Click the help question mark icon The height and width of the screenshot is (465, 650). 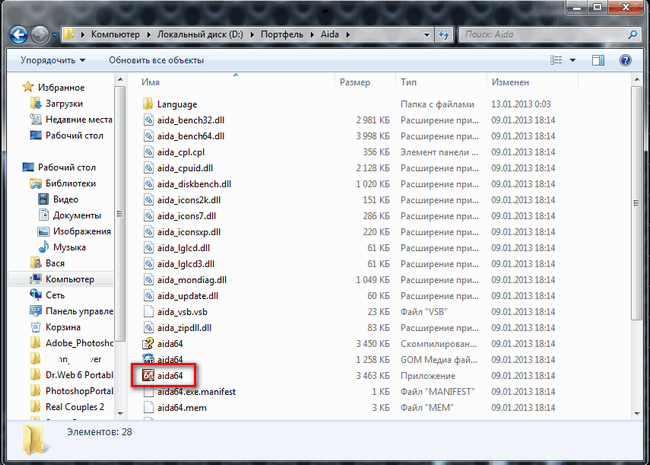625,61
